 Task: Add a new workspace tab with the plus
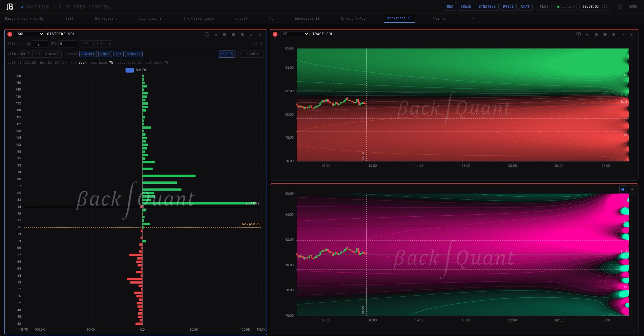coord(473,18)
